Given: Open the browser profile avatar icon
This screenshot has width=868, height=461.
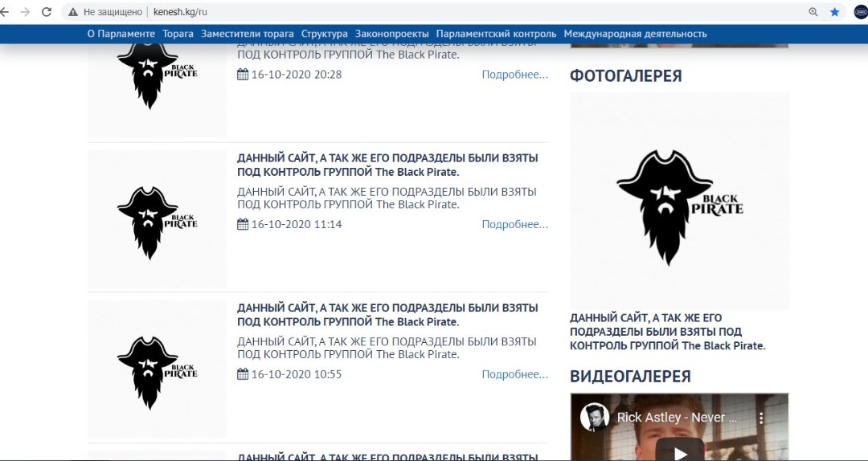Looking at the screenshot, I should 861,12.
